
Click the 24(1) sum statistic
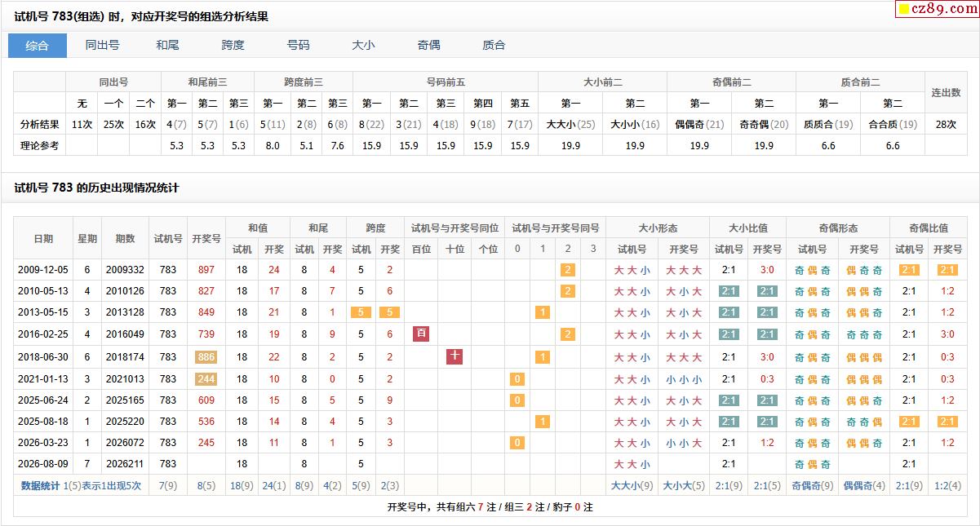pyautogui.click(x=273, y=485)
